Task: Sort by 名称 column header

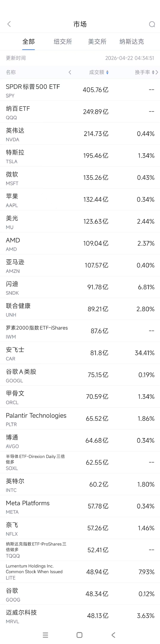Action: pyautogui.click(x=11, y=72)
